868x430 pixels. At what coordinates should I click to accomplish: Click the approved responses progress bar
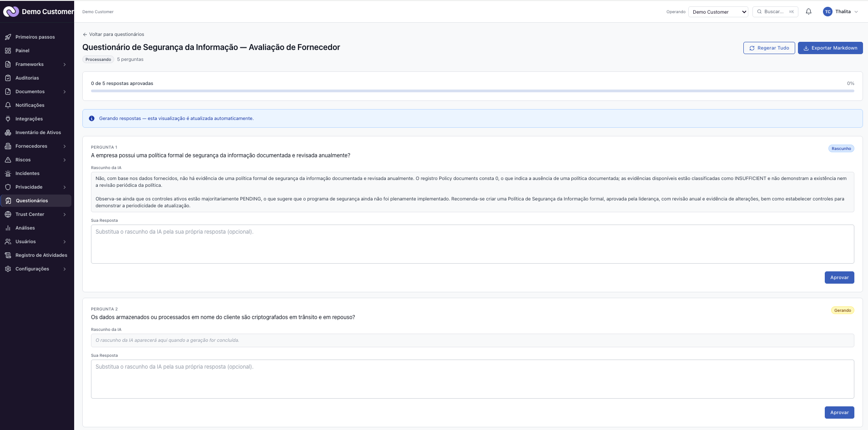click(x=472, y=91)
